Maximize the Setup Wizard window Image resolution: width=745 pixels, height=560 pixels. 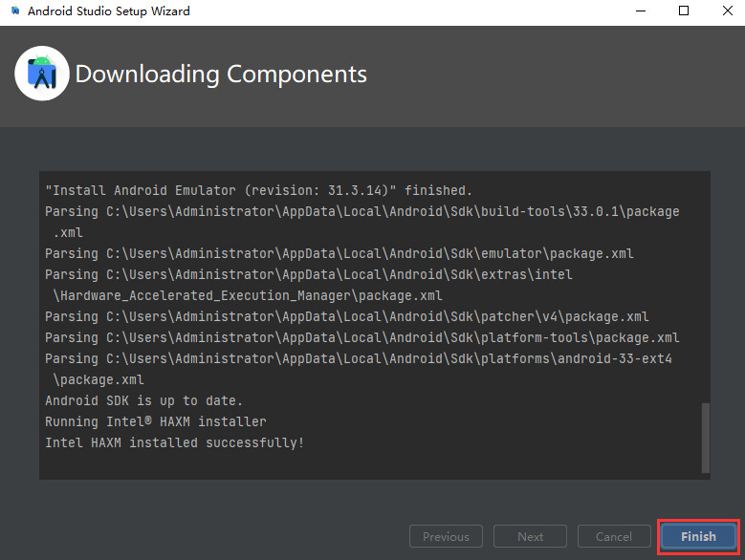click(684, 11)
